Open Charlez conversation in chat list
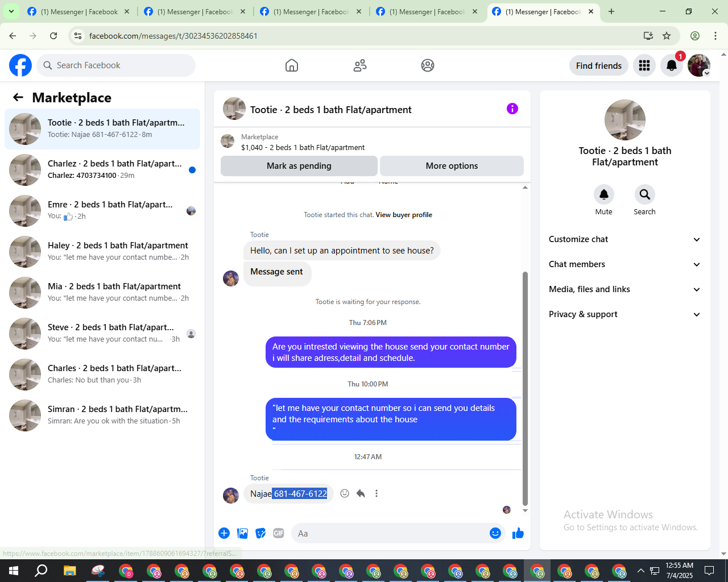This screenshot has width=728, height=582. tap(102, 170)
